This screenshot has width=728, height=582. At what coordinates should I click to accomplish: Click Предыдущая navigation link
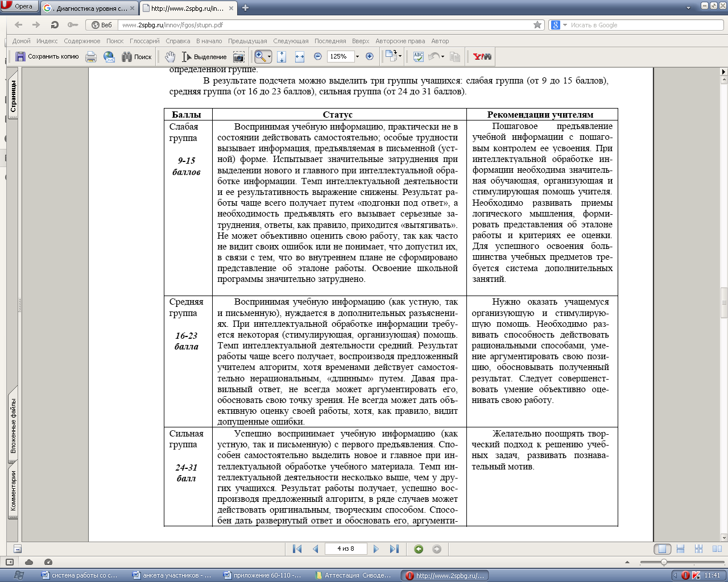pos(247,41)
